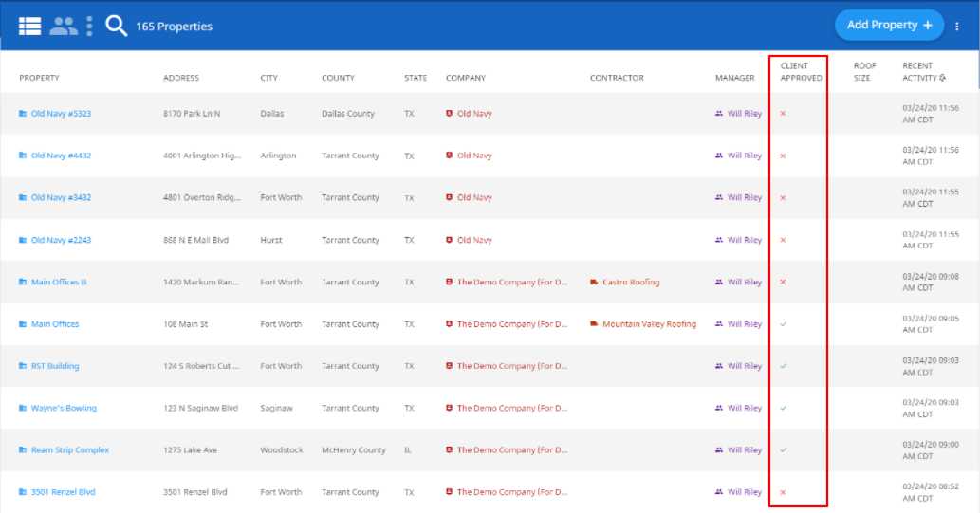Viewport: 980px width, 513px height.
Task: Click the building icon beside Old Navy #5323
Action: click(23, 114)
